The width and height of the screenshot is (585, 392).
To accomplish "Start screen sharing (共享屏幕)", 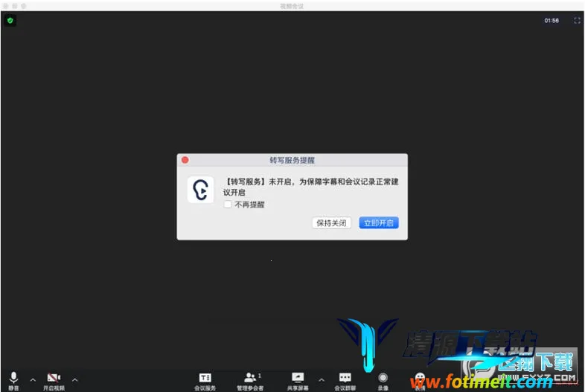I will tap(298, 379).
